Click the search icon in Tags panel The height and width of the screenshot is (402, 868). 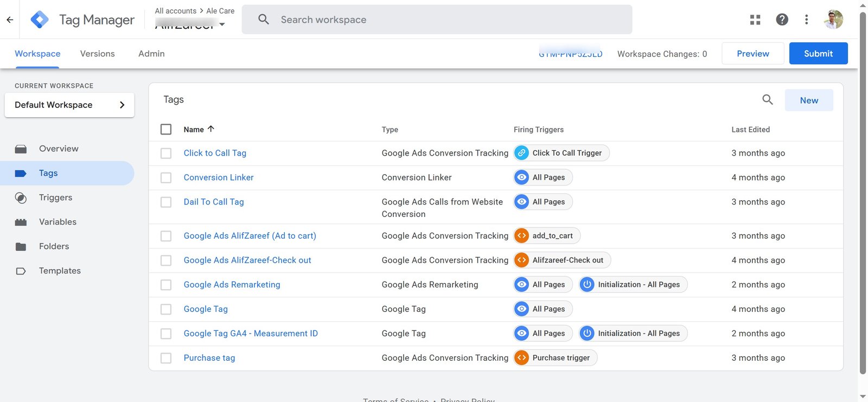pos(767,100)
